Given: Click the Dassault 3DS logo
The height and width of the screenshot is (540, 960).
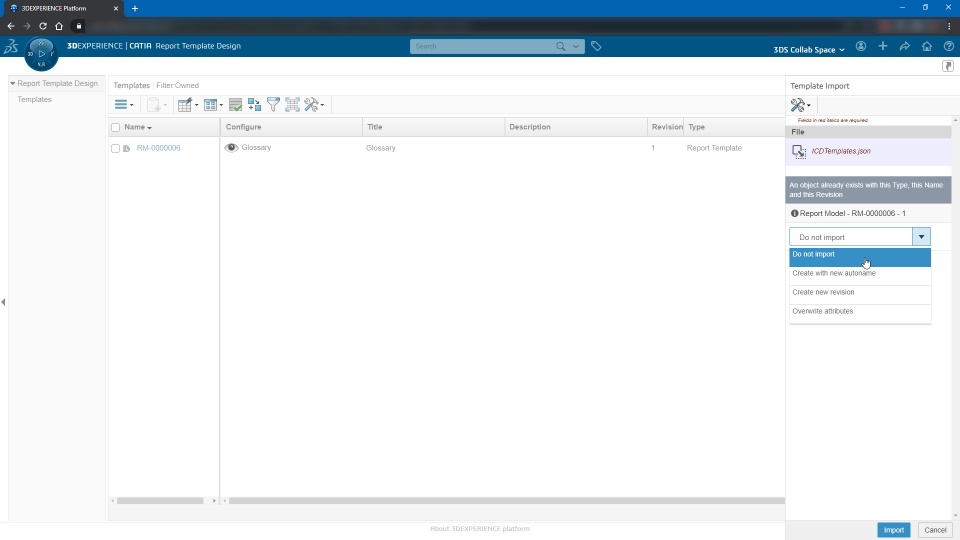Looking at the screenshot, I should click(x=11, y=46).
